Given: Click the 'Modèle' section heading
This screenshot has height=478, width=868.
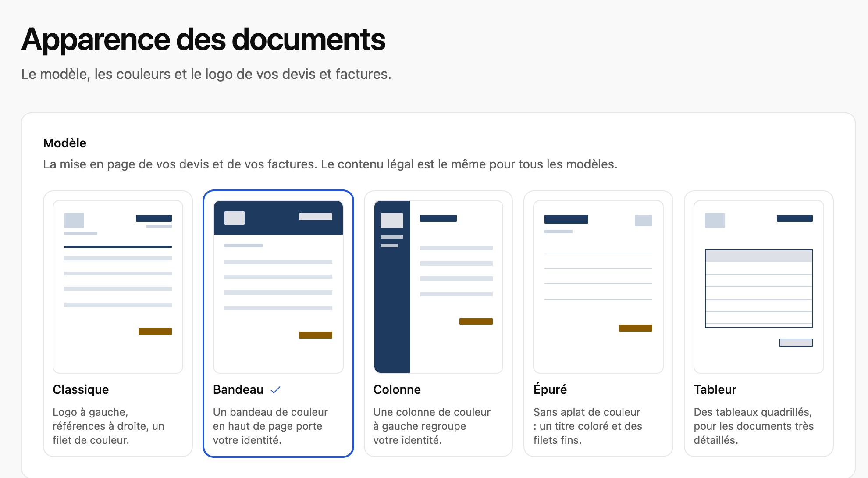Looking at the screenshot, I should pos(65,143).
